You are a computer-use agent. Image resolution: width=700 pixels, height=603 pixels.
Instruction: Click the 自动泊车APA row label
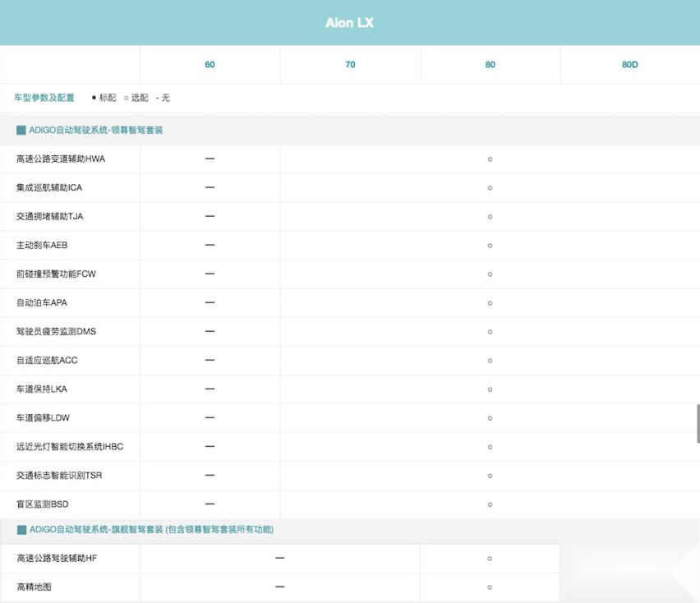[42, 303]
